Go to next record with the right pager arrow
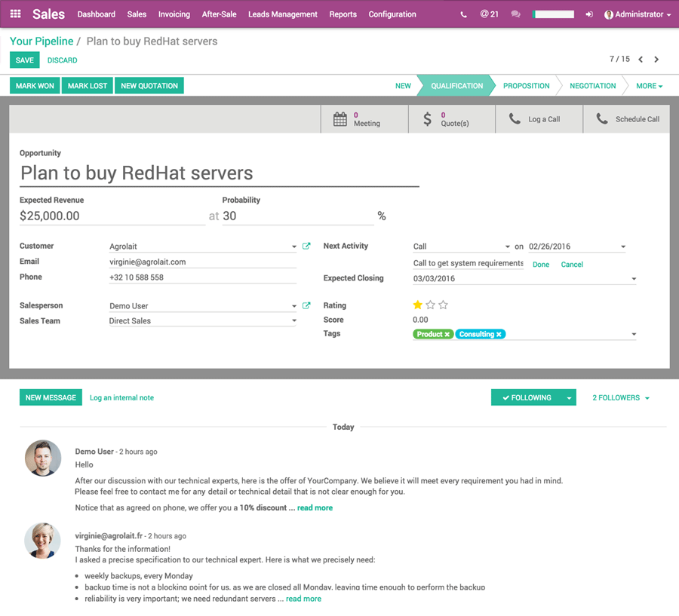The image size is (679, 616). point(656,60)
